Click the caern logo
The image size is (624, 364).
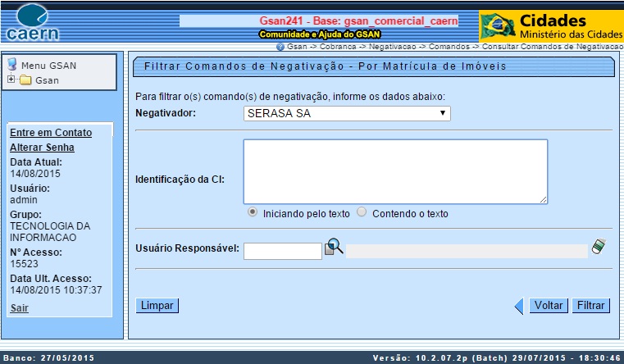coord(32,22)
